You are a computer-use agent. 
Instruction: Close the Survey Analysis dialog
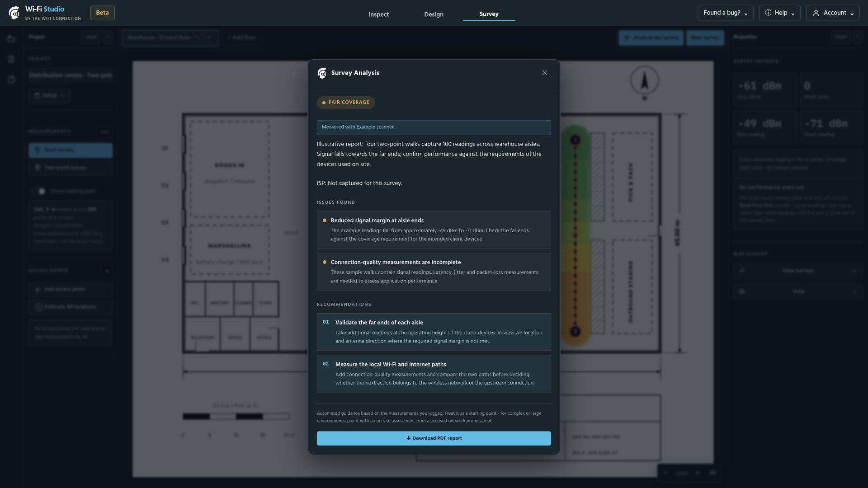[x=544, y=73]
